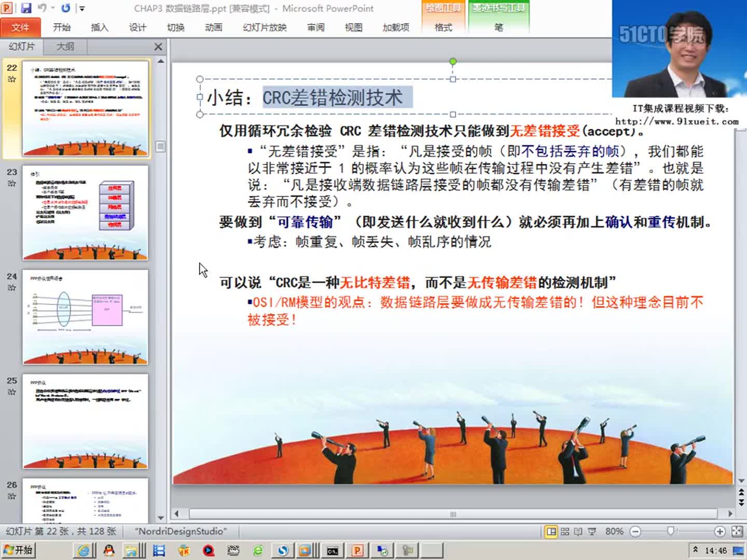Screen dimensions: 747x560
Task: Open QQ penguin icon on taskbar
Action: tap(108, 551)
